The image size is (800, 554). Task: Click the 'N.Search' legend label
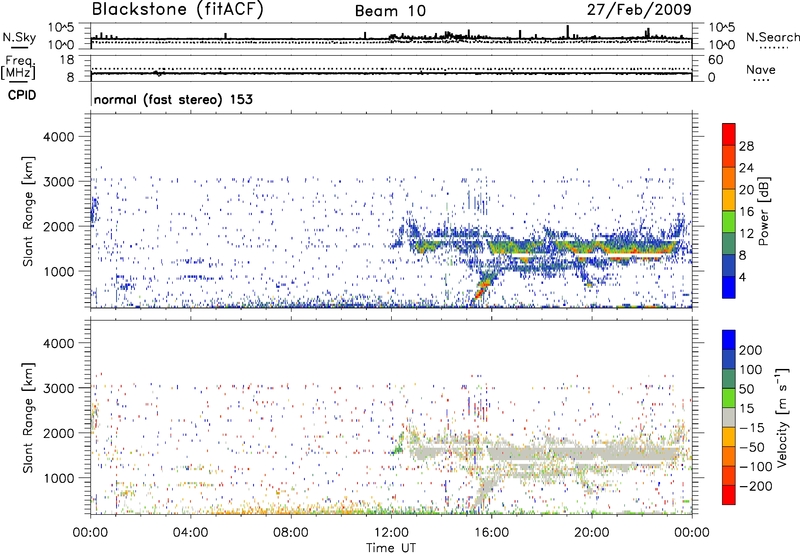tap(772, 37)
